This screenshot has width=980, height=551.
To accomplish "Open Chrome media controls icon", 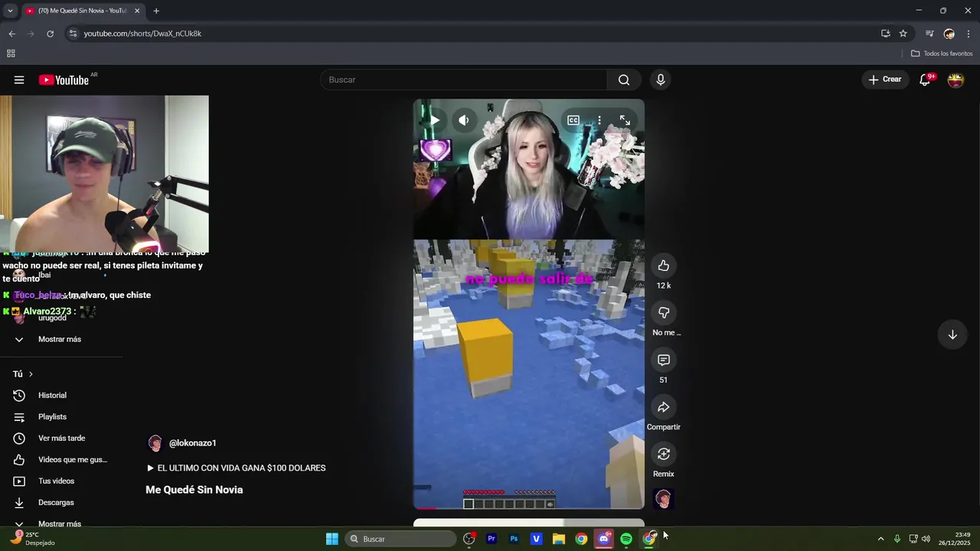I will tap(929, 34).
